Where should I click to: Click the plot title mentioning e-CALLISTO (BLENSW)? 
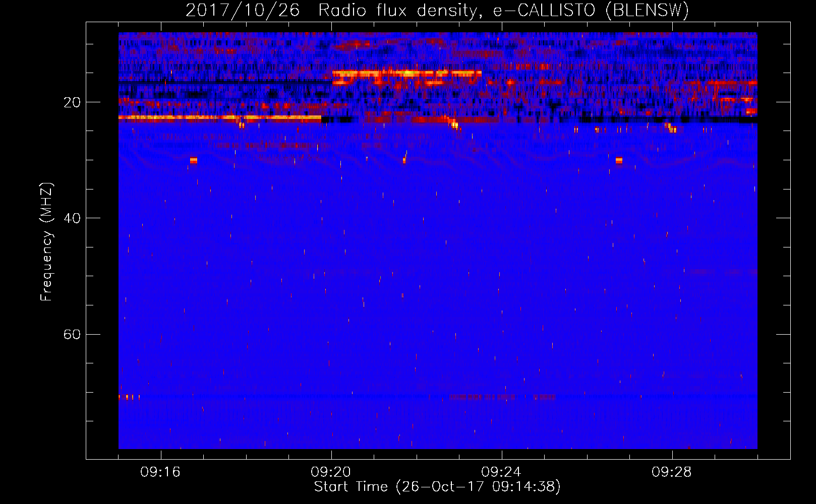pos(437,10)
